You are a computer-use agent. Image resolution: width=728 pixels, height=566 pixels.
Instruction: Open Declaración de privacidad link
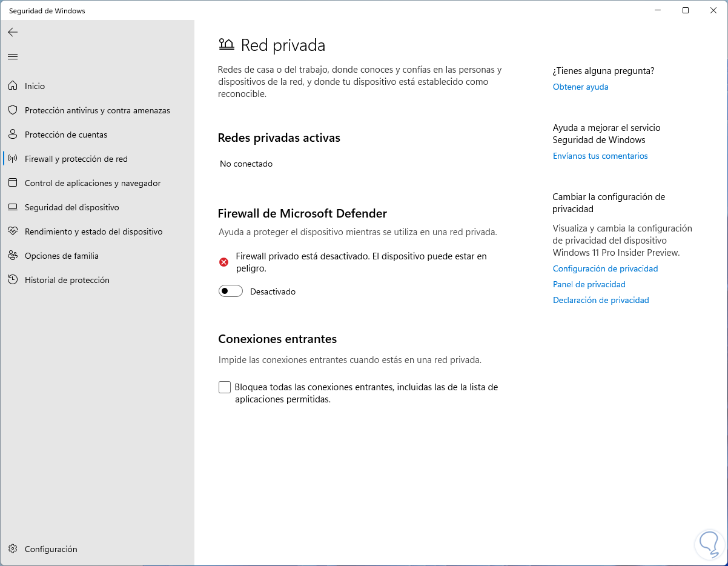[x=601, y=300]
